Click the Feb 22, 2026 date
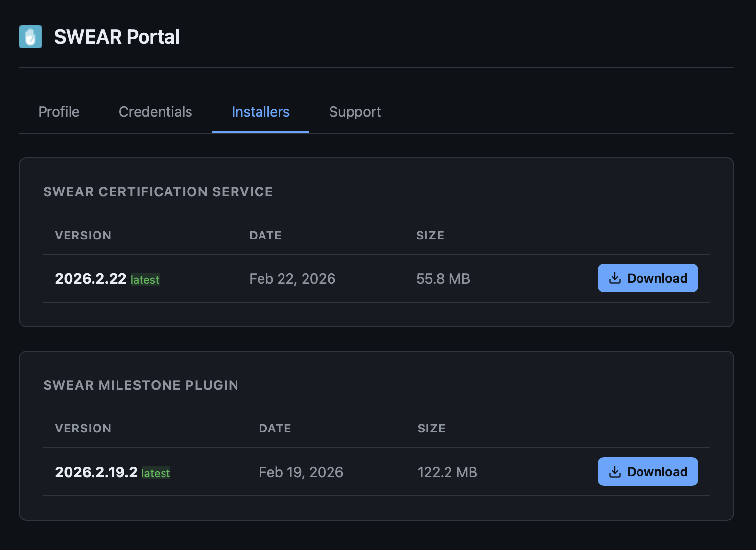The image size is (756, 550). click(292, 279)
